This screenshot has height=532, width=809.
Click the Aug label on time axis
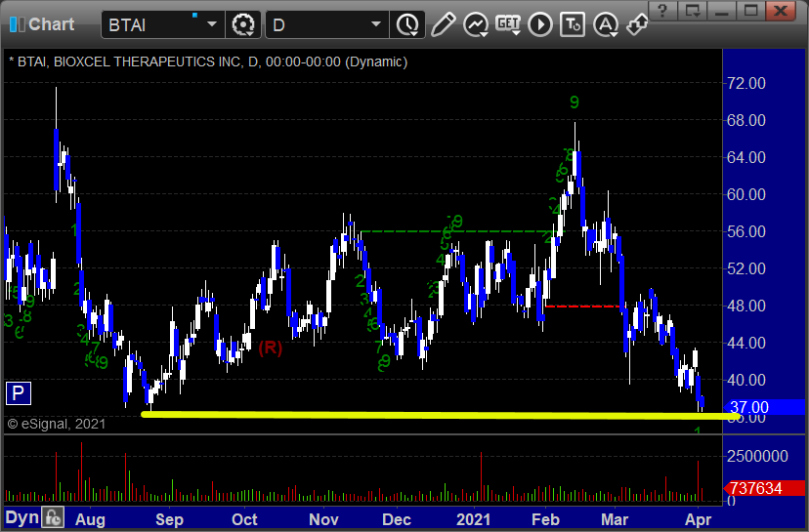tap(90, 519)
